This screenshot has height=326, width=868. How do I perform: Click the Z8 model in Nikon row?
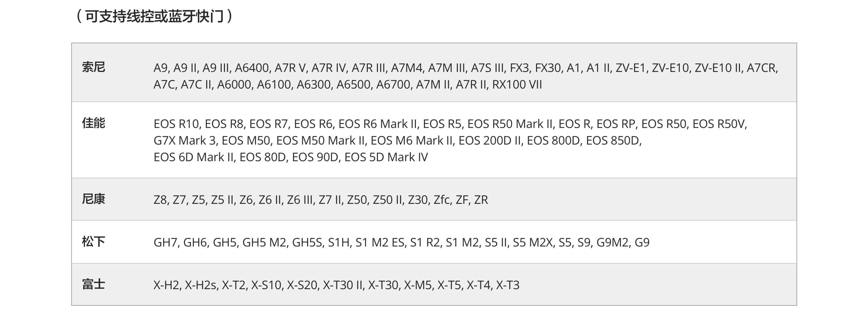[x=160, y=200]
